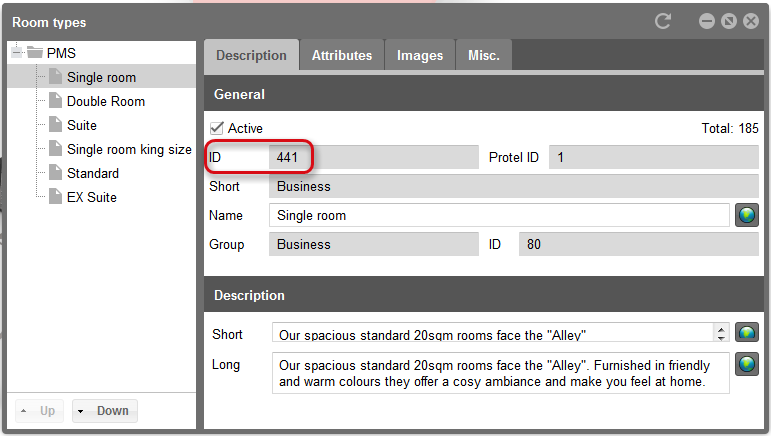Open the Images tab
Viewport: 771px width, 436px height.
point(420,55)
